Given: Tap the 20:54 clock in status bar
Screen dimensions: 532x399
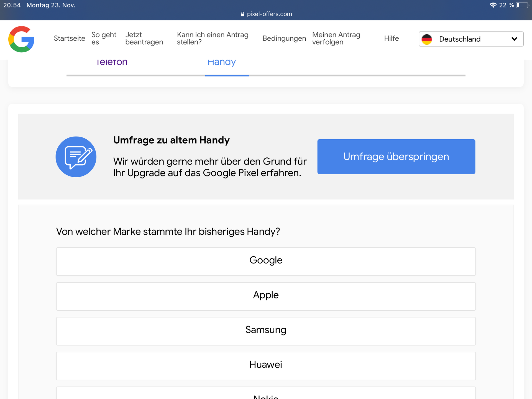Looking at the screenshot, I should pos(12,5).
